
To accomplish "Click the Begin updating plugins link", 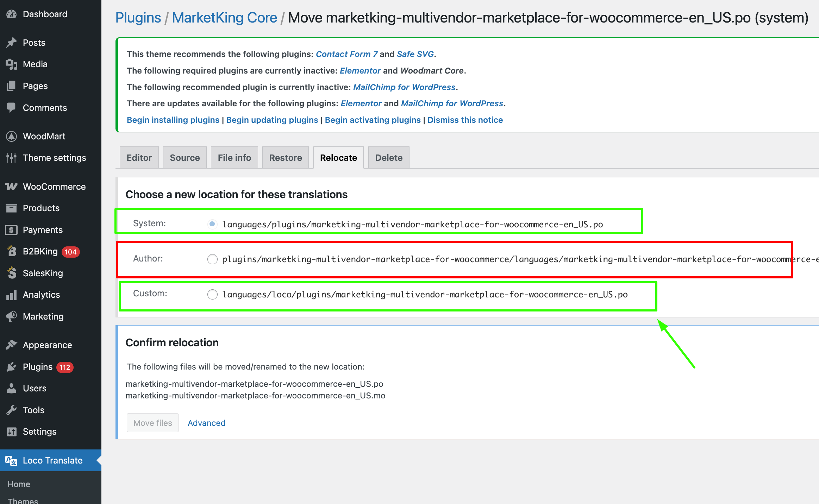I will 272,120.
